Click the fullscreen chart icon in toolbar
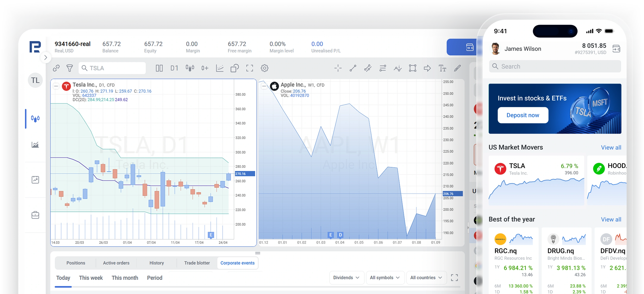 coord(250,68)
